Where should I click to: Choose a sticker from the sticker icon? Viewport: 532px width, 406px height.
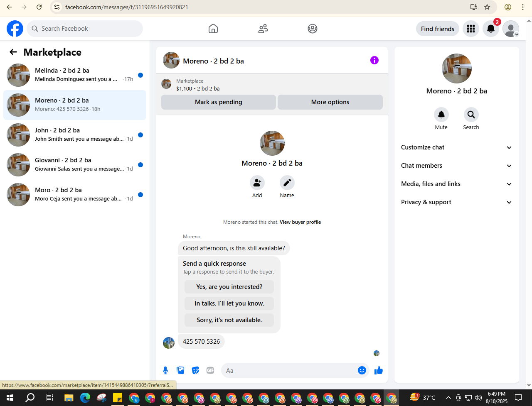point(195,370)
